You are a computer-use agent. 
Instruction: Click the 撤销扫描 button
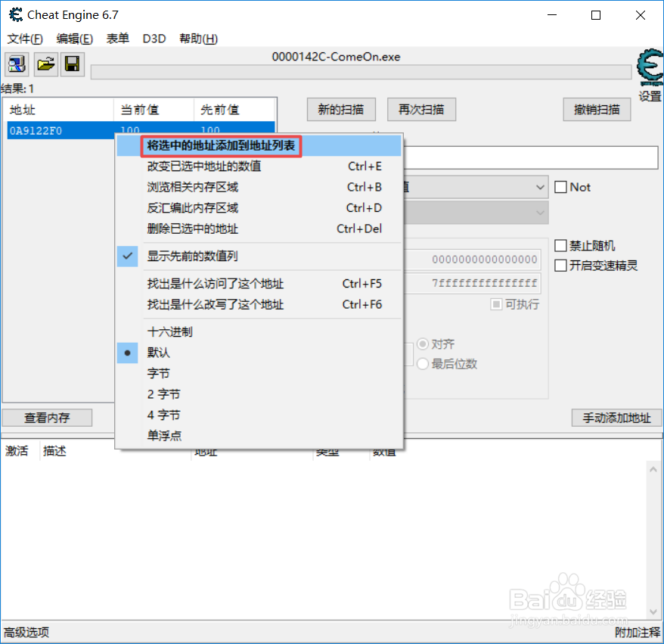coord(597,110)
